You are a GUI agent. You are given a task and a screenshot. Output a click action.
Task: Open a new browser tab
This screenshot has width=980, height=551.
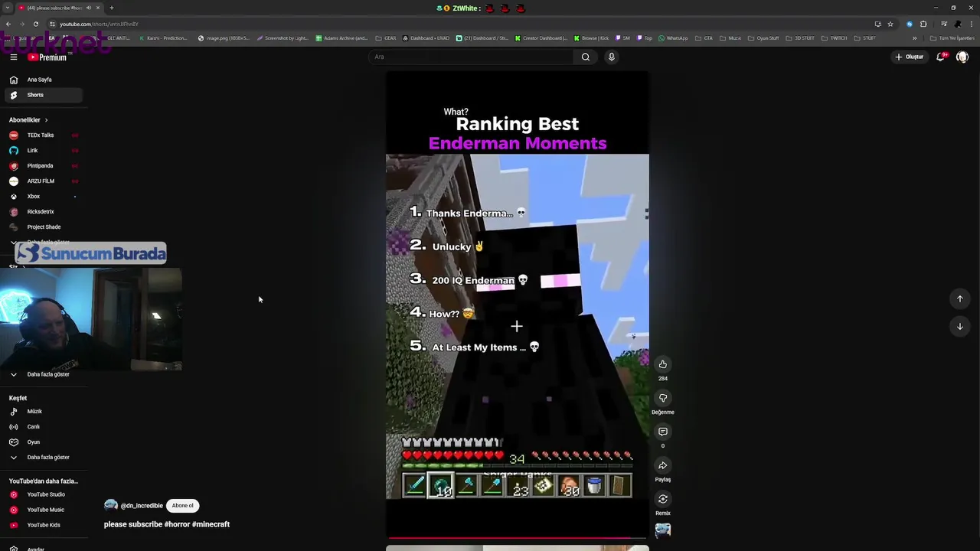click(x=111, y=8)
